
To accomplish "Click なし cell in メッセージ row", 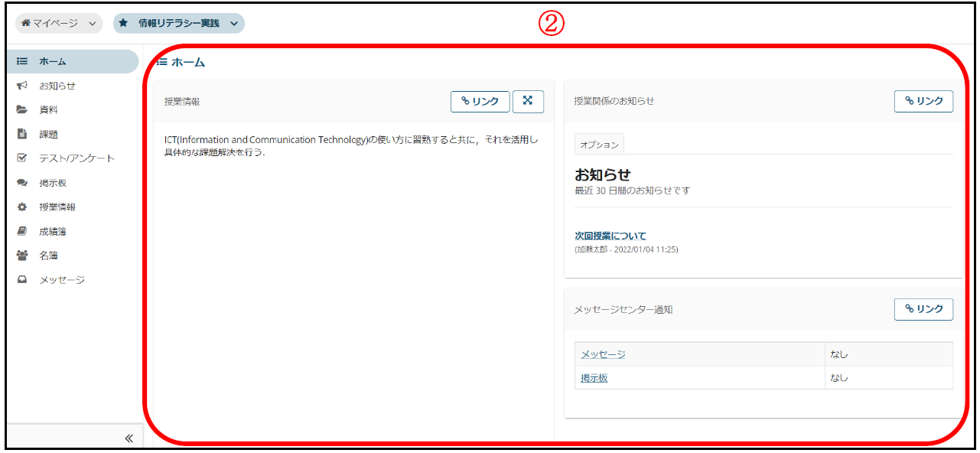I will coord(889,354).
